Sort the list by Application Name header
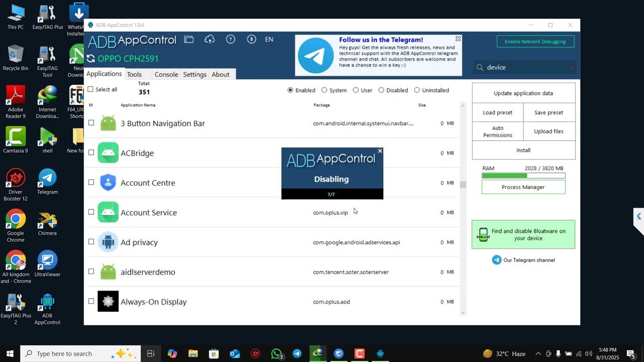Screen dimensions: 644x362 pos(138,105)
